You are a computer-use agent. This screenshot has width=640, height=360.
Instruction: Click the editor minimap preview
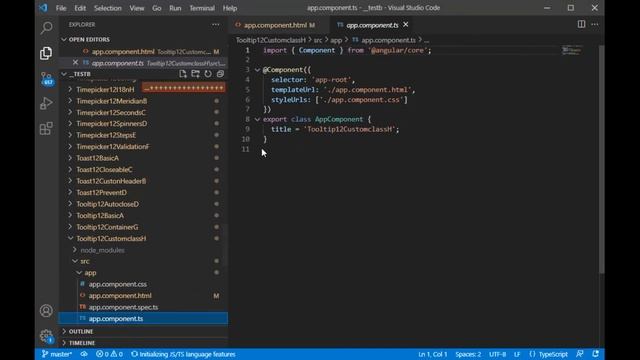[571, 50]
